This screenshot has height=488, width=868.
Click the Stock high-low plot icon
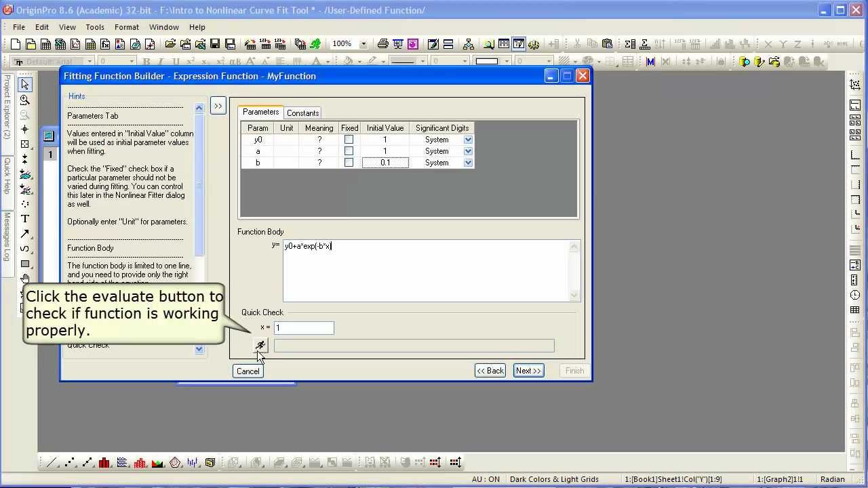193,463
